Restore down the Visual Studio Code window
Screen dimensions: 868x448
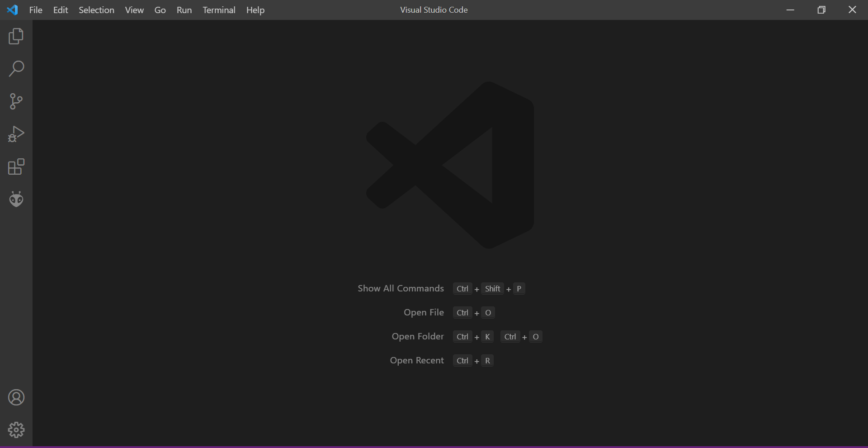821,10
